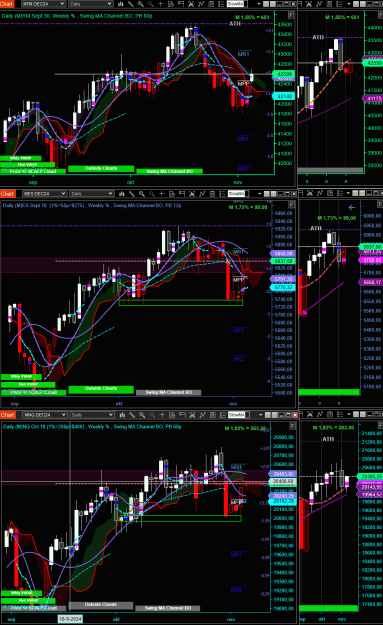383x625 pixels.
Task: Click zoom in magnifier on MNQ DEC24 chart
Action: (x=142, y=415)
